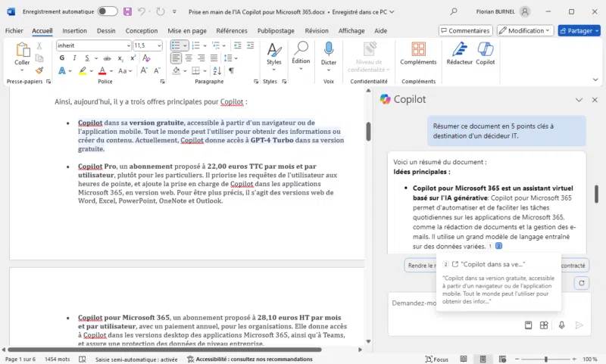This screenshot has width=606, height=364.
Task: Expand the font size dropdown showing 11,5
Action: pos(159,45)
